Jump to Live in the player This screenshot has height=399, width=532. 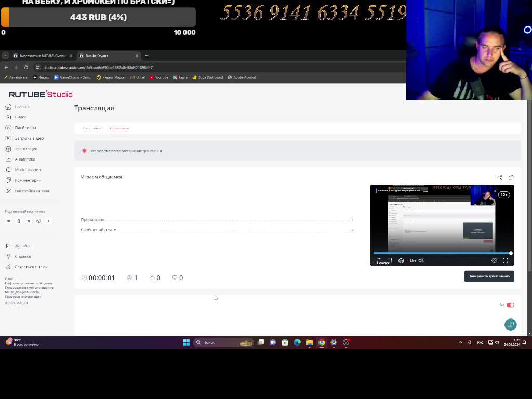(411, 261)
